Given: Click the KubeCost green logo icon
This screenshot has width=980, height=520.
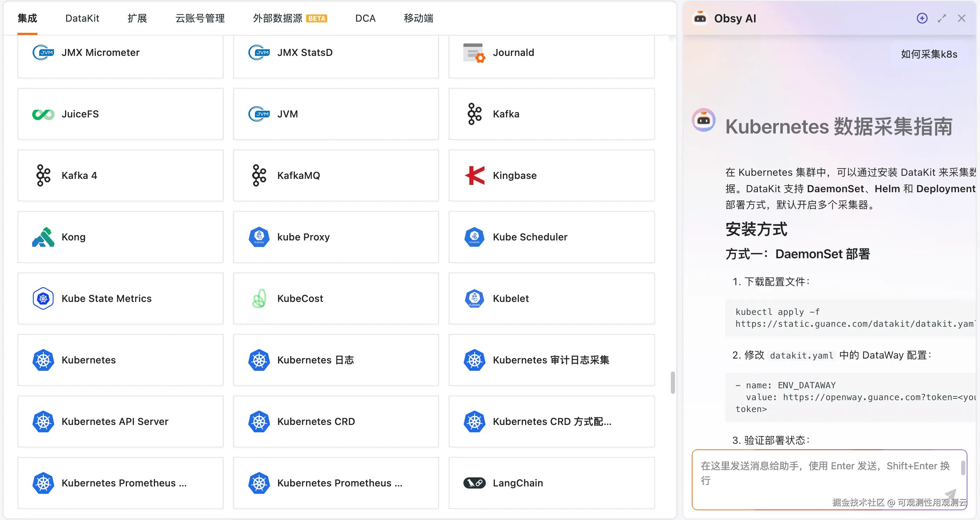Looking at the screenshot, I should pos(259,298).
